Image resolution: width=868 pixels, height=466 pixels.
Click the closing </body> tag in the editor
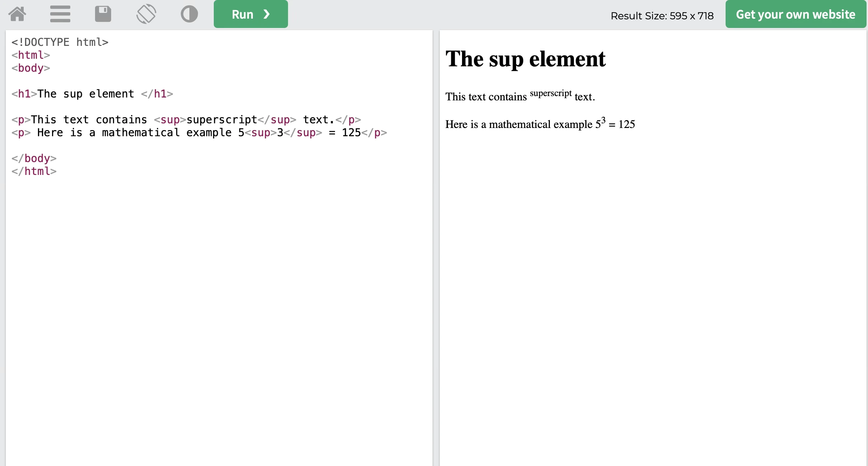tap(34, 158)
